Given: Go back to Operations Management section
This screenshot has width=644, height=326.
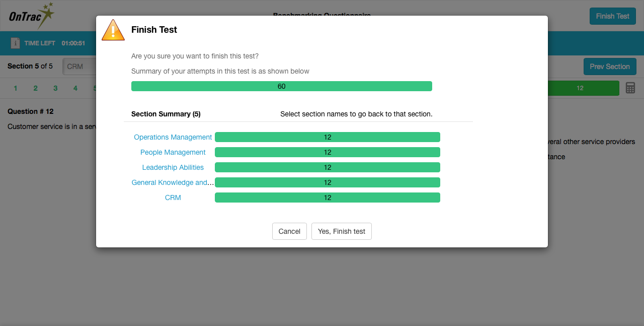Looking at the screenshot, I should click(x=173, y=137).
